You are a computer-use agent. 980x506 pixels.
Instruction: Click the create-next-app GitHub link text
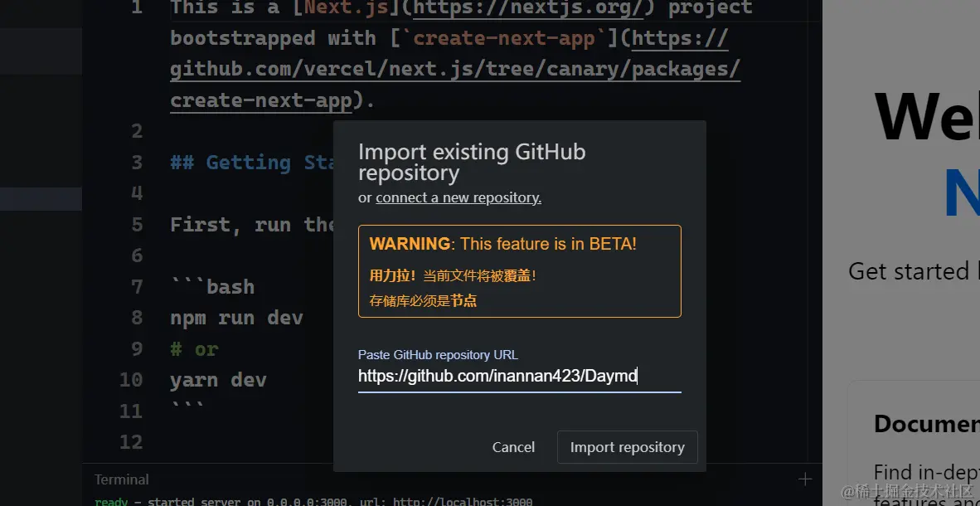(455, 69)
